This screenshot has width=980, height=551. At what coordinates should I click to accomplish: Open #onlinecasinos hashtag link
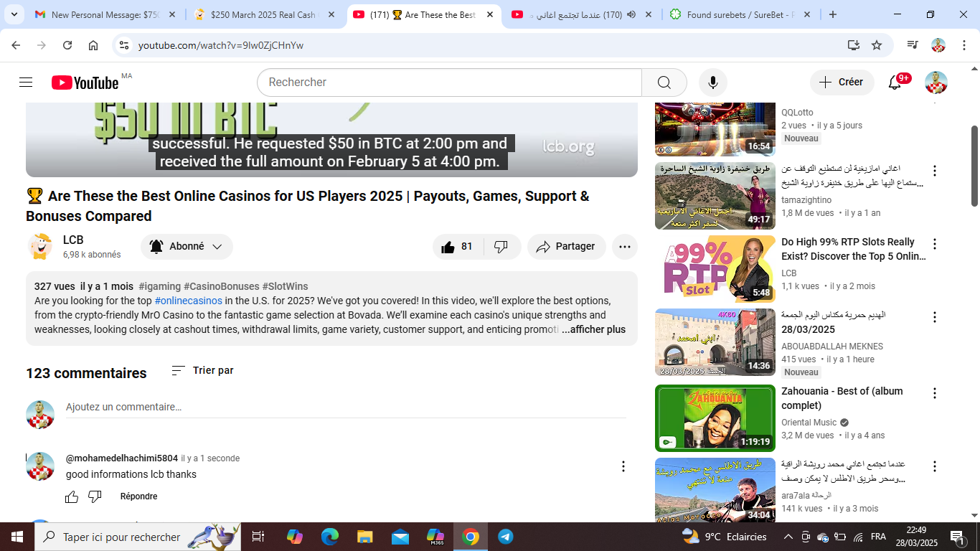tap(189, 301)
